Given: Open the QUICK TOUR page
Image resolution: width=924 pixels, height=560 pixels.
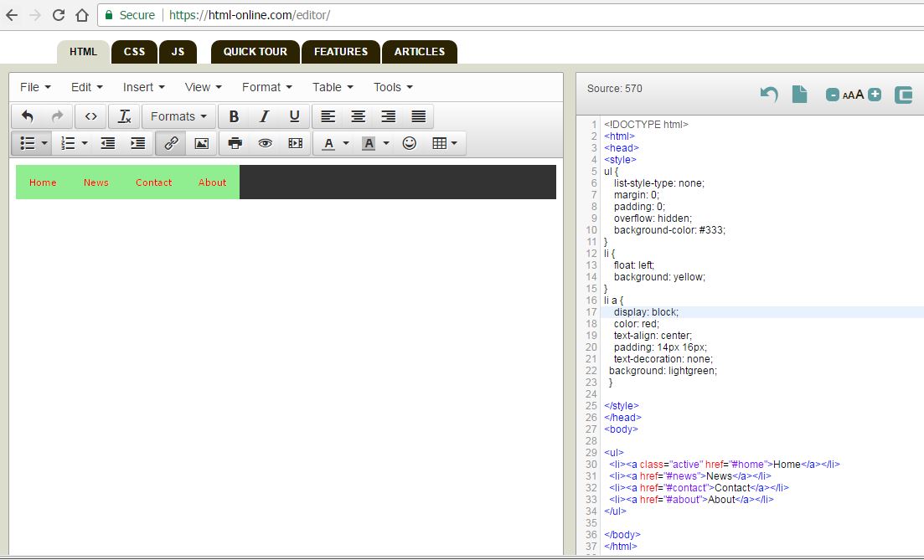Looking at the screenshot, I should (255, 52).
